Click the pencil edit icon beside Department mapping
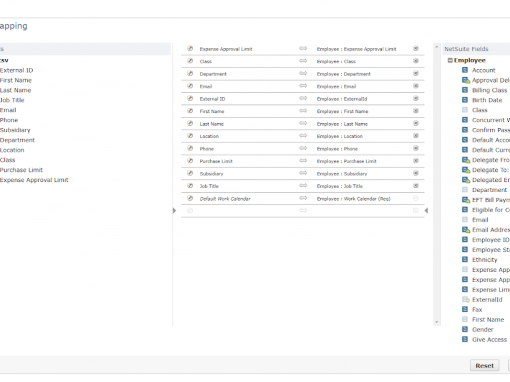Screen dimensions: 510x382 pyautogui.click(x=190, y=73)
